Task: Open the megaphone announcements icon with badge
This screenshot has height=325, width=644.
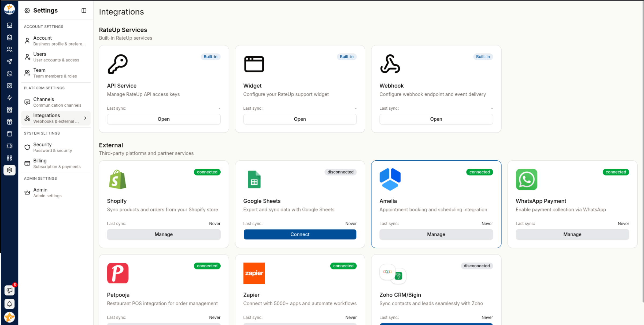Action: (10, 290)
